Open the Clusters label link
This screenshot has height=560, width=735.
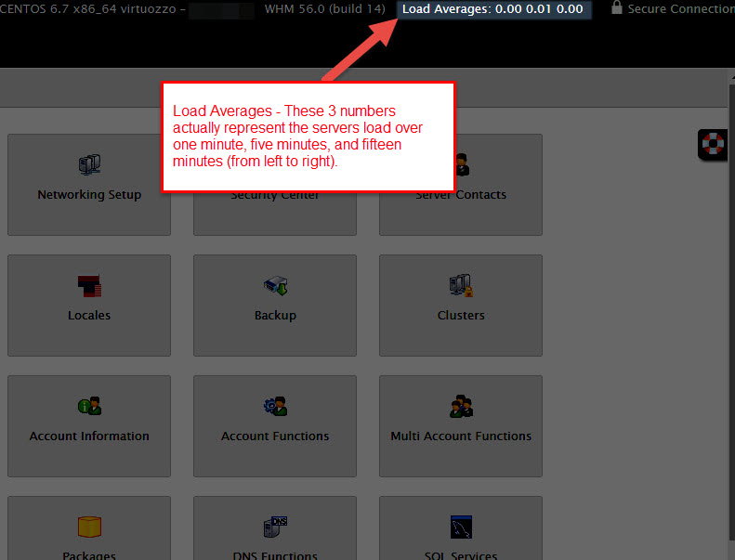461,315
